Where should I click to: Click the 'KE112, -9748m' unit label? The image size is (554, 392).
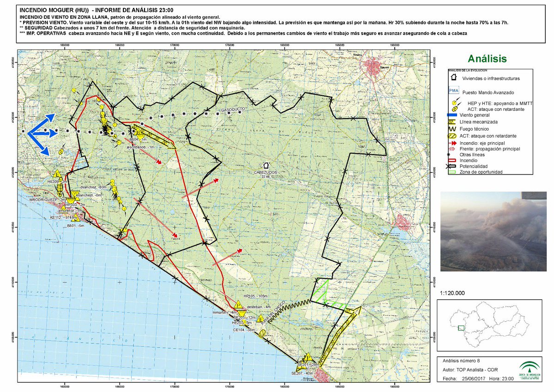[x=63, y=217]
